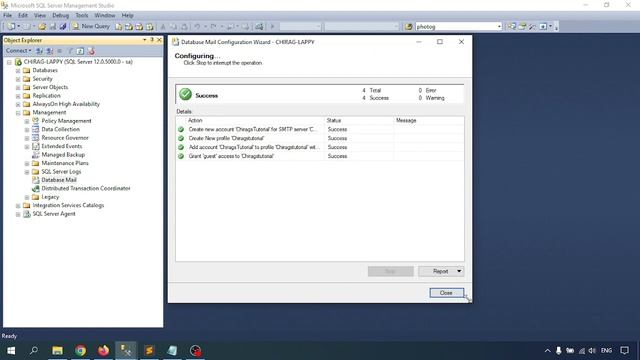Click the Disconnect icon in Object Explorer toolbar

pyautogui.click(x=49, y=51)
